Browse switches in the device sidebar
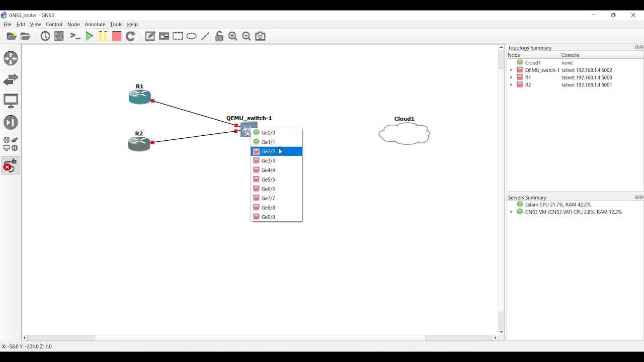Viewport: 644px width, 362px height. 11,80
